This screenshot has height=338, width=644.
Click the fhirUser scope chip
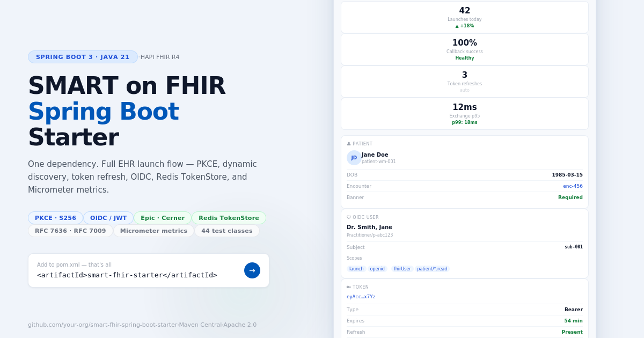(402, 269)
